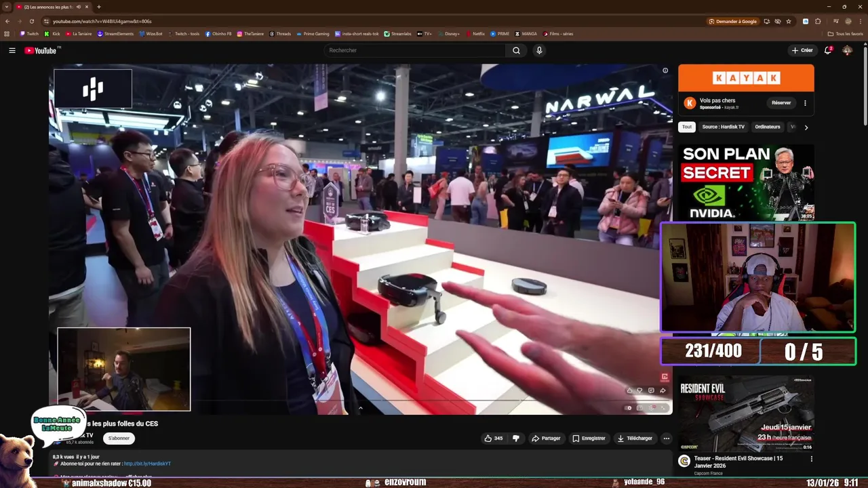Expand the Tous les favoris folder
868x488 pixels.
coord(845,33)
